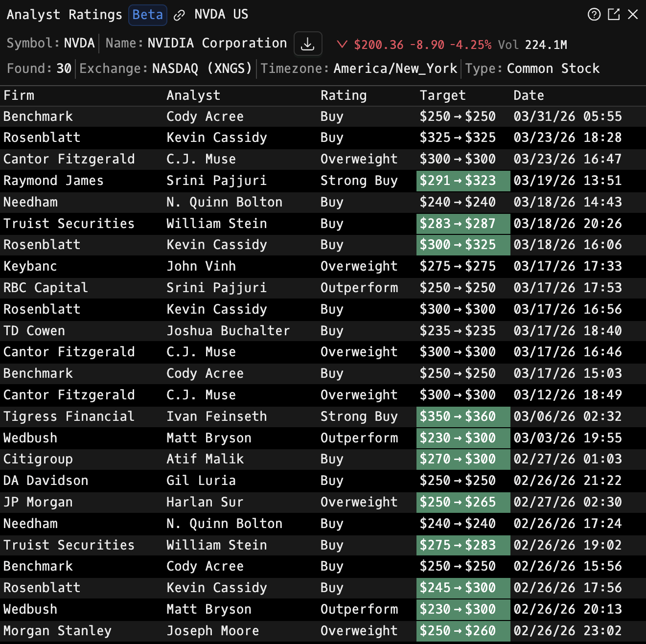Click analyst name Harlan Sur
This screenshot has width=646, height=644.
pyautogui.click(x=205, y=502)
